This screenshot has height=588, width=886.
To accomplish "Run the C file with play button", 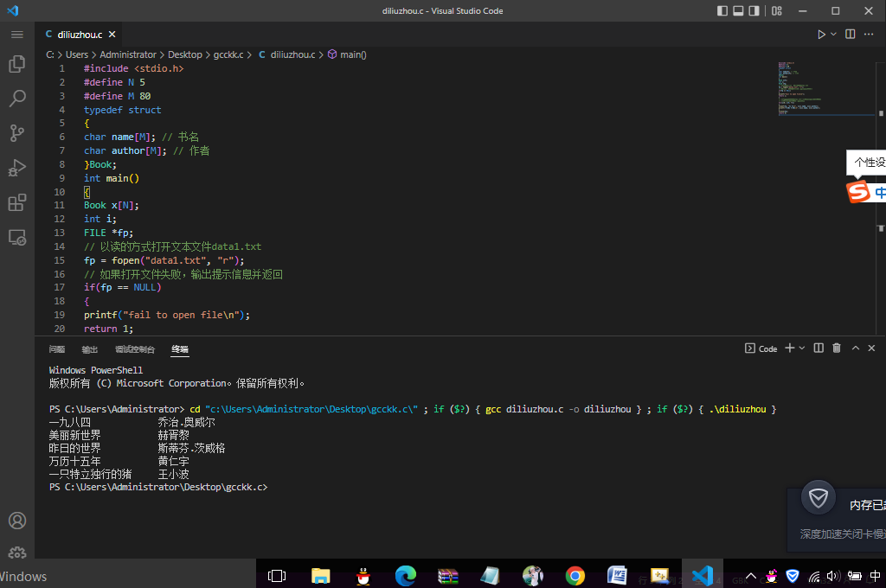I will click(x=821, y=35).
